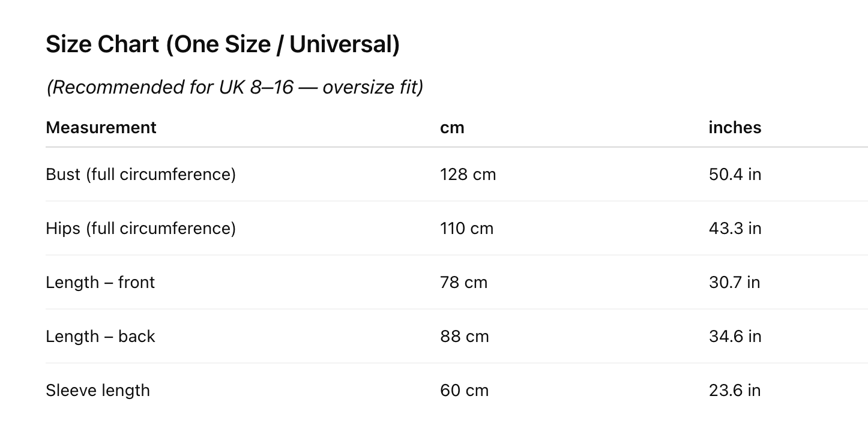Select the Bust (full circumference) row label
868x438 pixels.
pos(140,175)
